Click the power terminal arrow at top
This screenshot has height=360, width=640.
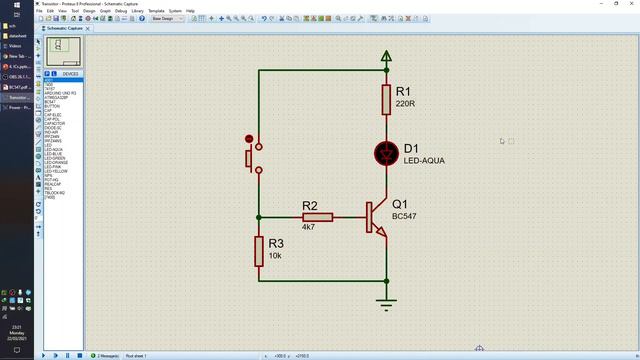386,56
